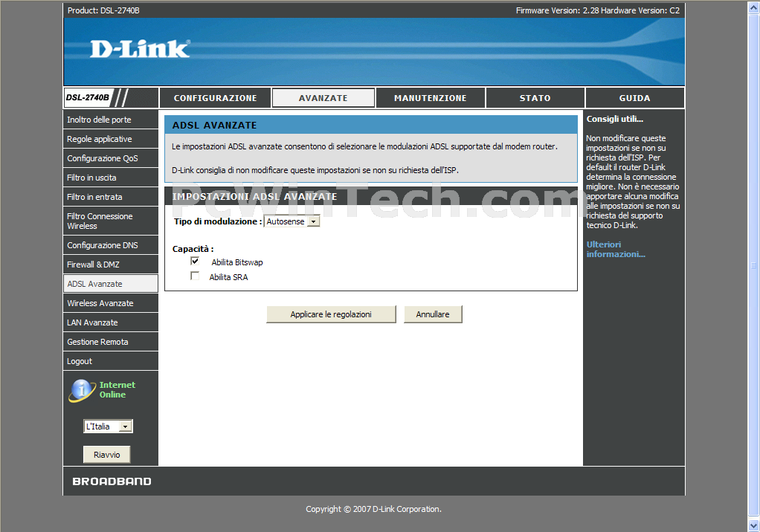This screenshot has width=760, height=532.
Task: Enable the Abilita SRA checkbox
Action: click(195, 276)
